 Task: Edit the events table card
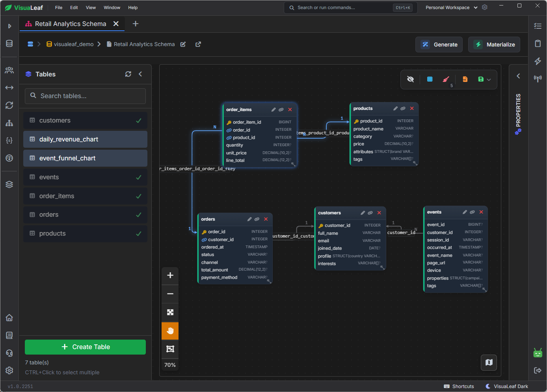[x=465, y=212]
